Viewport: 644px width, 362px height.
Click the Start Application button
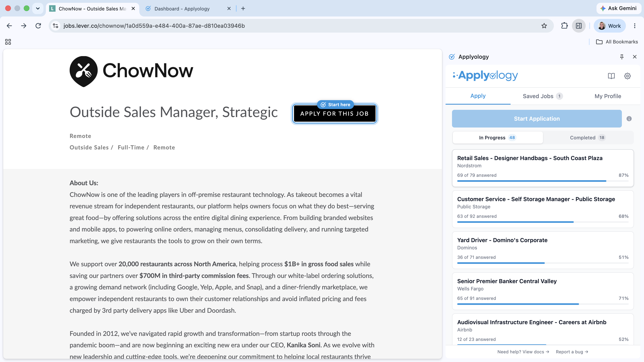pos(537,119)
